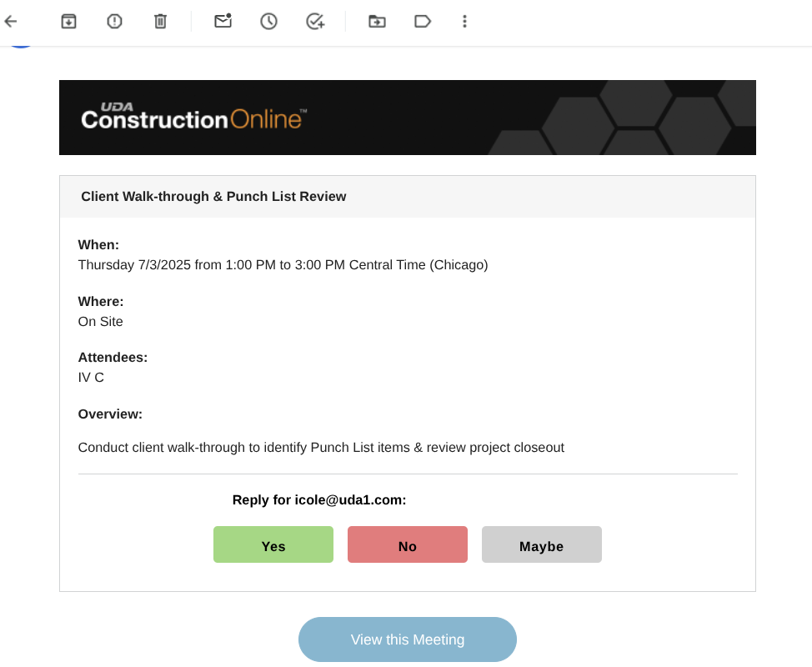This screenshot has height=667, width=812.
Task: Open the Labels menu
Action: 423,22
